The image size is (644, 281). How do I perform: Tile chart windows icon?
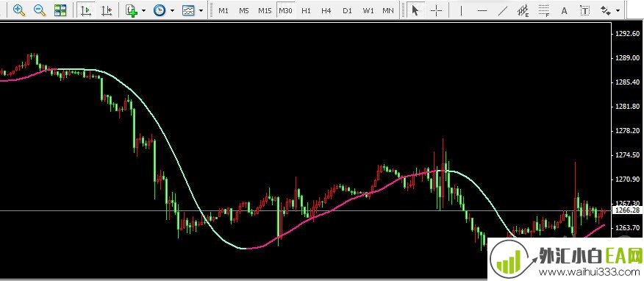tap(60, 10)
